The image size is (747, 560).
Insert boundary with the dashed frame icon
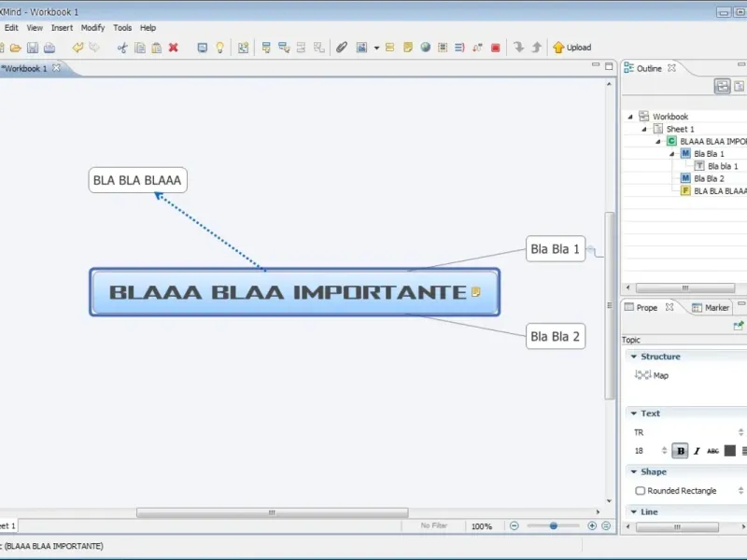pos(443,48)
